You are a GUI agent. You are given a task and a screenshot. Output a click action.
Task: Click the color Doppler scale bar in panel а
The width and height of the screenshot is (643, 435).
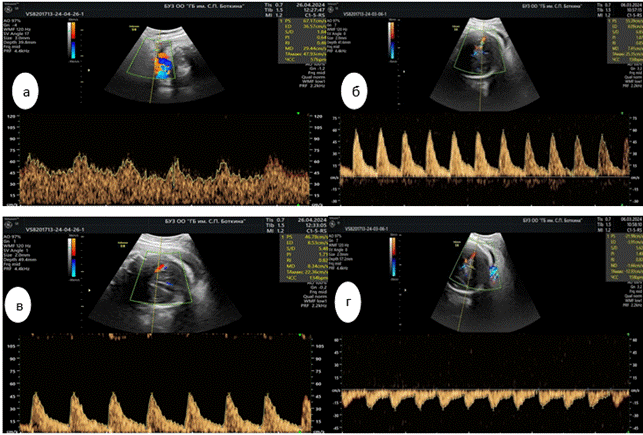tap(71, 37)
